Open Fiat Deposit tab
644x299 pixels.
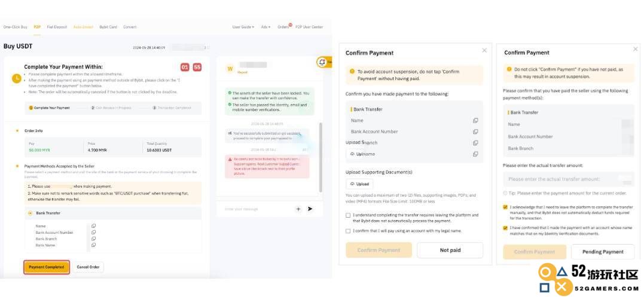[57, 27]
